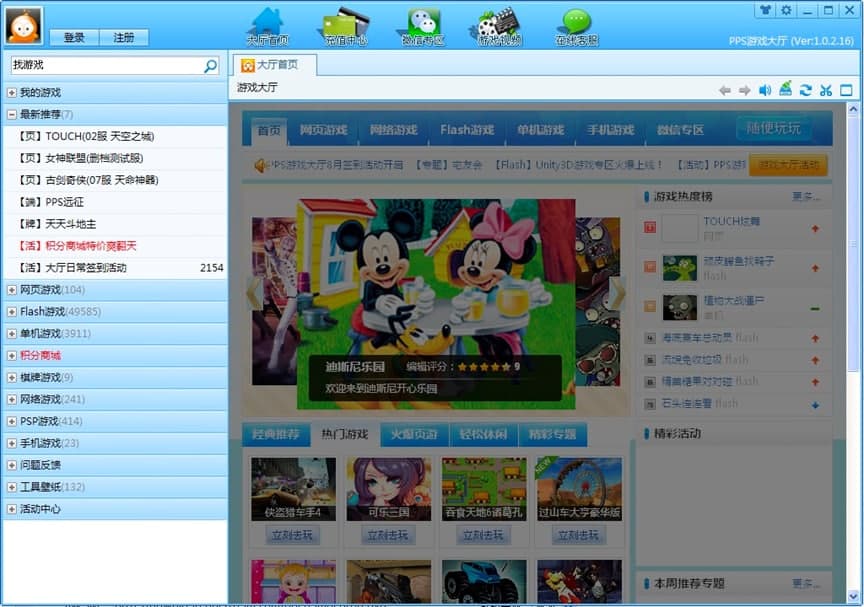Open 【页】女神联盟 entry in list
Image resolution: width=864 pixels, height=607 pixels.
point(115,159)
